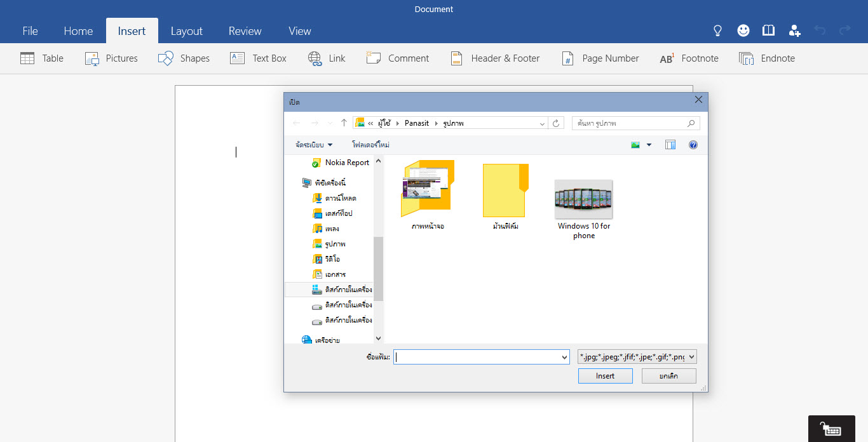The height and width of the screenshot is (442, 868).
Task: Open the Review tab
Action: (245, 31)
